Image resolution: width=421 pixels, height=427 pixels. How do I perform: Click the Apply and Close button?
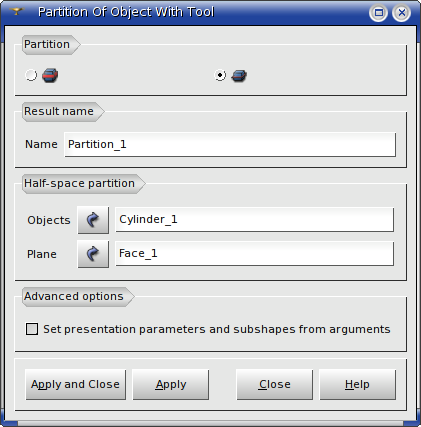click(76, 384)
